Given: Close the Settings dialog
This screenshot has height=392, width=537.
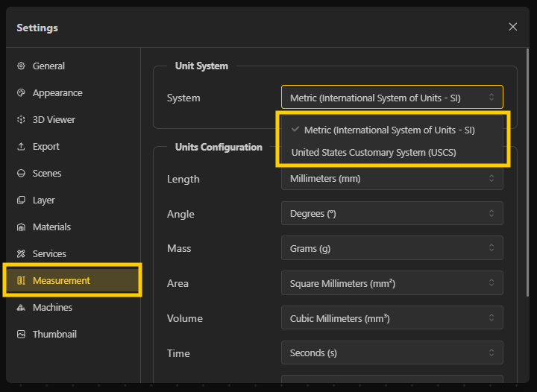Looking at the screenshot, I should tap(512, 27).
